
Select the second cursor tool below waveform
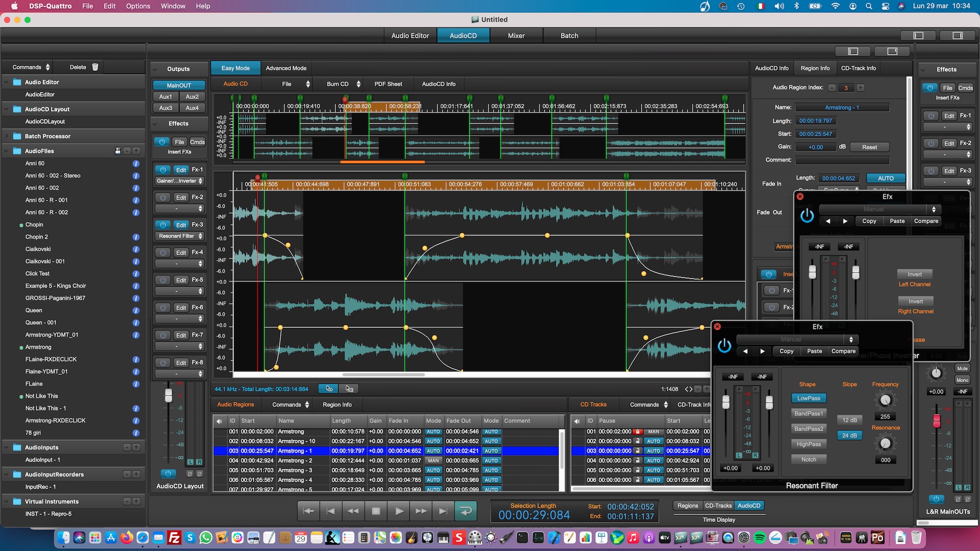click(x=349, y=389)
